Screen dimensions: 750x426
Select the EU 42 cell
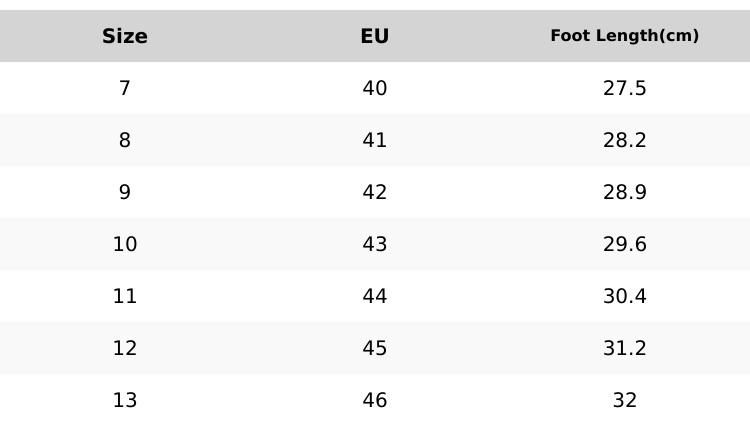(x=374, y=192)
